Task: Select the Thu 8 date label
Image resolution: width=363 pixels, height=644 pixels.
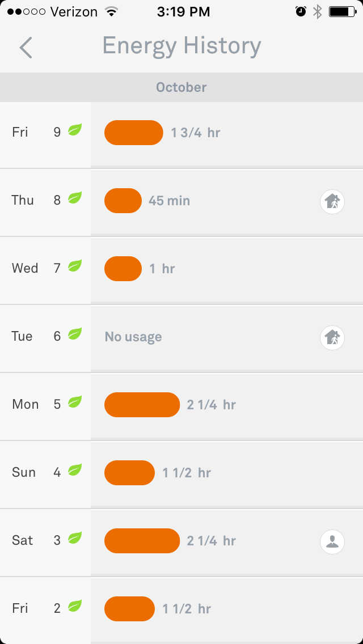Action: (x=35, y=201)
